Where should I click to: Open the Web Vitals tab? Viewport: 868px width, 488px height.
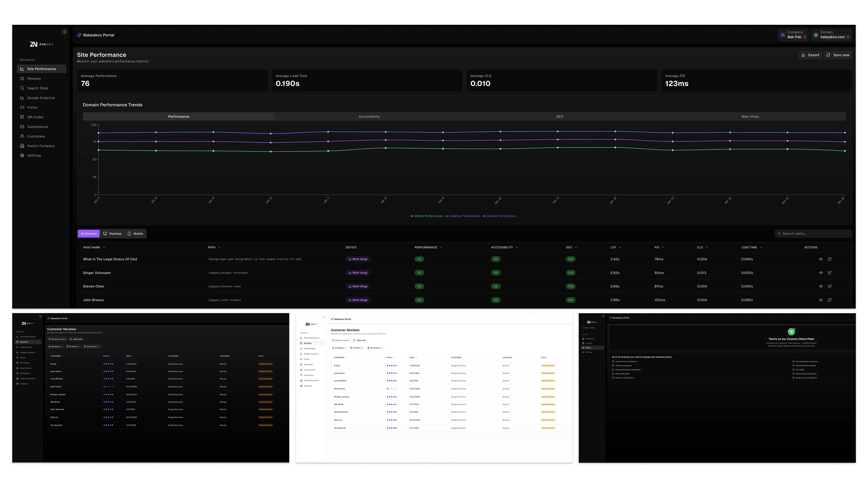[750, 116]
